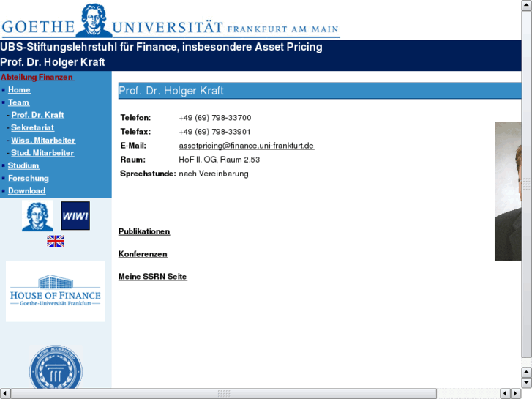Click the Prof. Dr. Holger Kraft content heading

pos(171,91)
